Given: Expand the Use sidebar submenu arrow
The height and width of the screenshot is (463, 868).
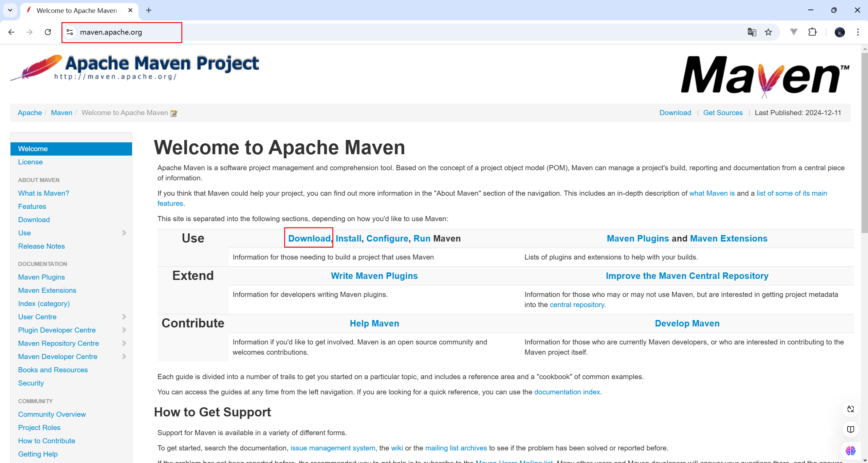Looking at the screenshot, I should coord(124,233).
